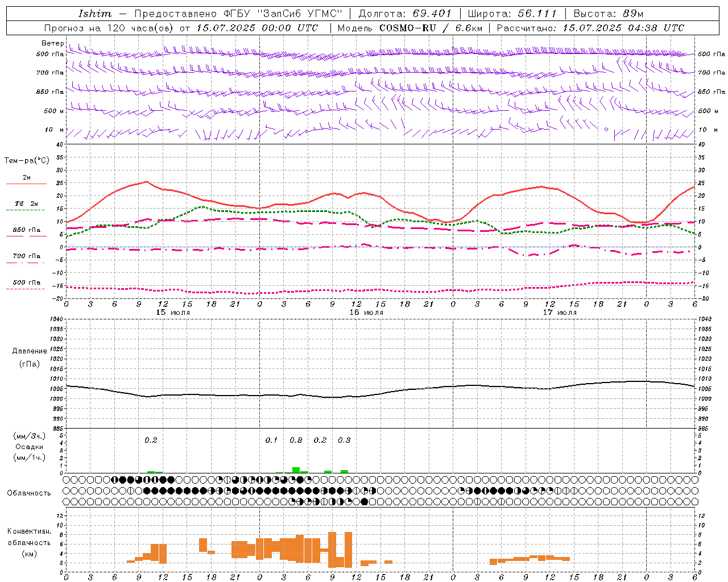Click the "(мм/1ч.)" precipitation unit label
The width and height of the screenshot is (728, 582).
coord(30,458)
